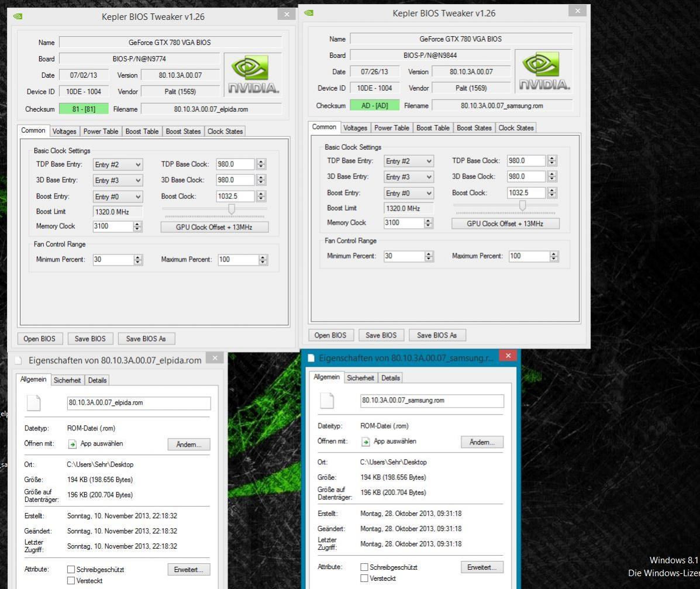Switch to Voltages tab in left tweaker

pyautogui.click(x=64, y=131)
